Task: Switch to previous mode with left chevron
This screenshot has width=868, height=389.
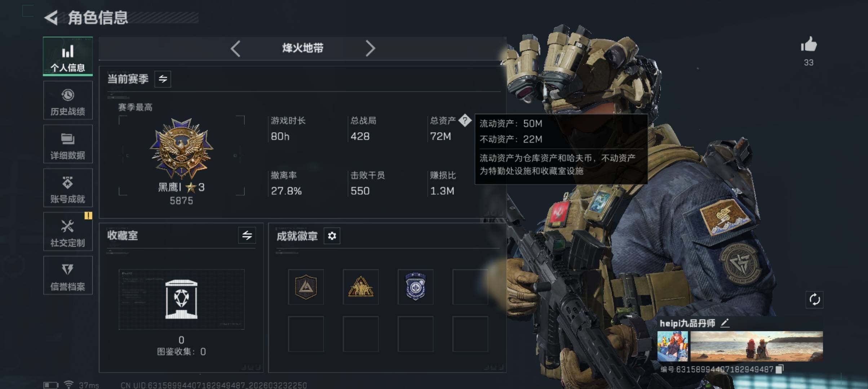Action: 235,48
